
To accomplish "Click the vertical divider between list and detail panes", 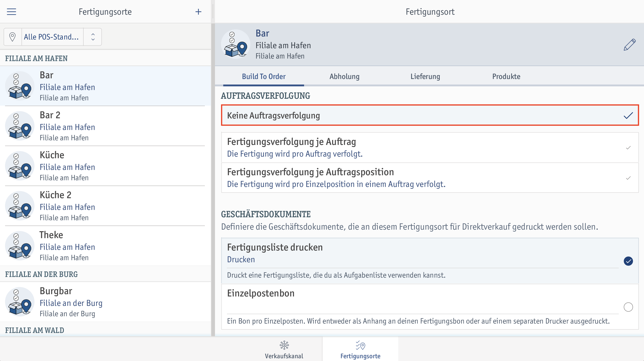I will click(213, 180).
